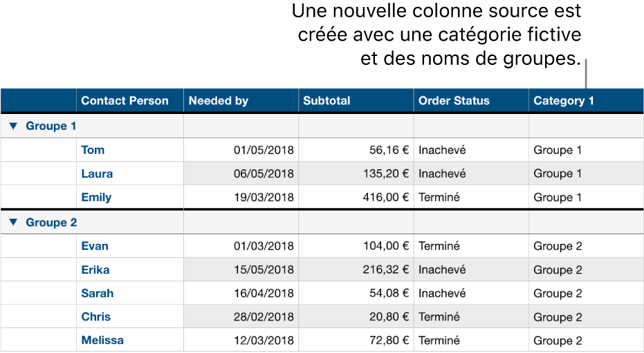
Task: Select the Tom contact cell
Action: [x=93, y=150]
